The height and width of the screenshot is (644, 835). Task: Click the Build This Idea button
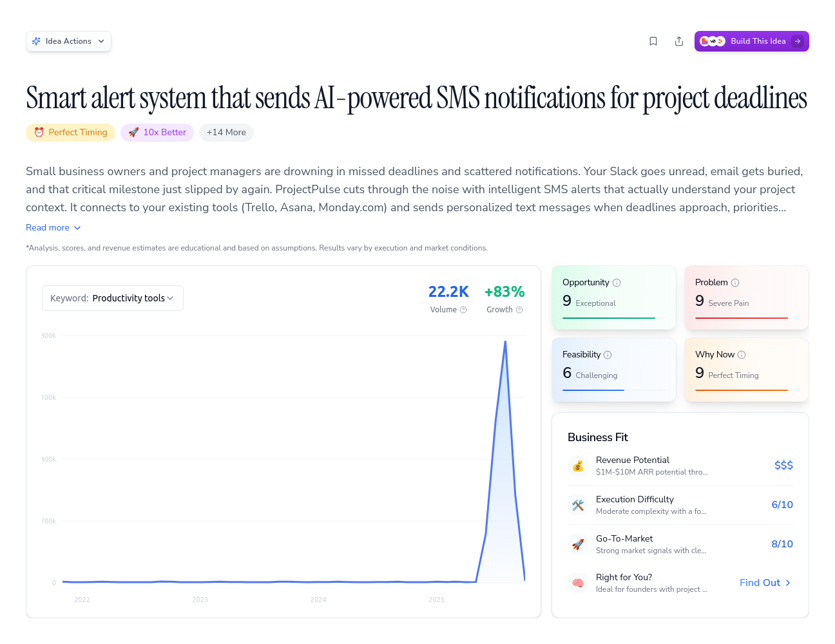click(751, 41)
